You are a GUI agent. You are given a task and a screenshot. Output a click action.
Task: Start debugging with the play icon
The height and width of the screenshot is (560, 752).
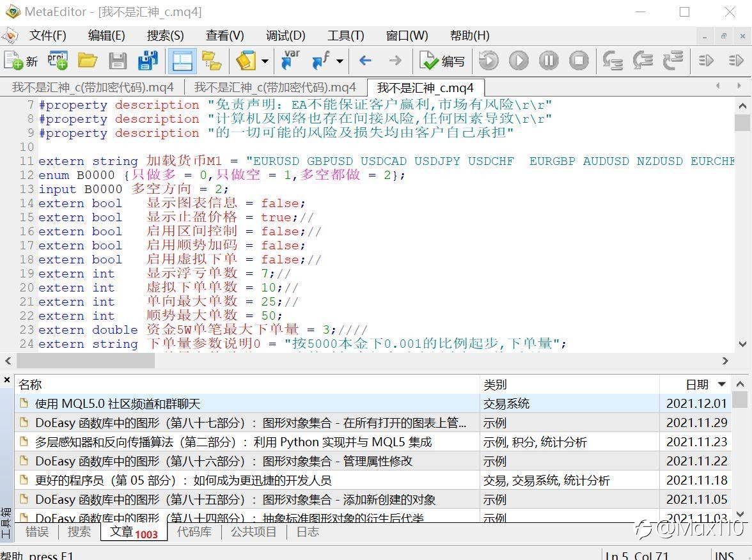pos(519,60)
